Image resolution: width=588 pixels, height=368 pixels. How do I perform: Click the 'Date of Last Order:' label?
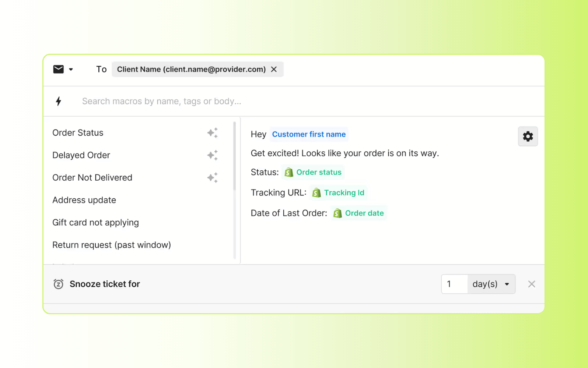pyautogui.click(x=289, y=213)
